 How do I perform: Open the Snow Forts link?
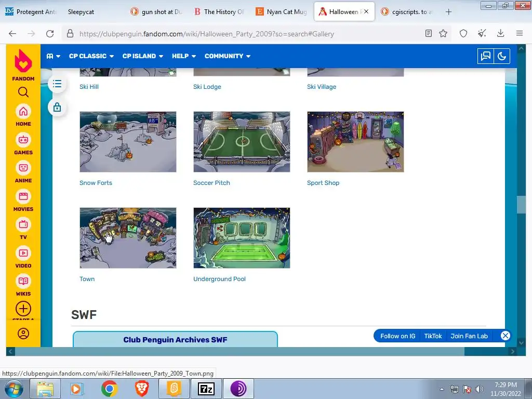point(96,182)
